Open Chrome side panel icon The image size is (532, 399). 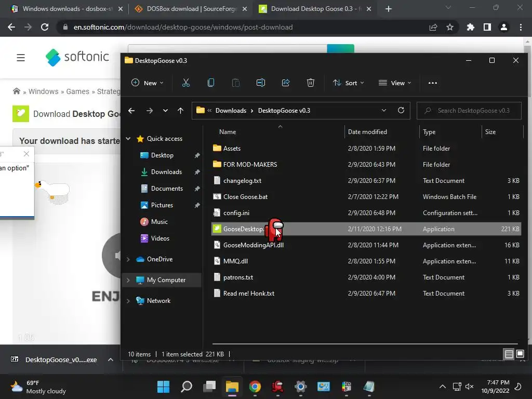pos(487,27)
